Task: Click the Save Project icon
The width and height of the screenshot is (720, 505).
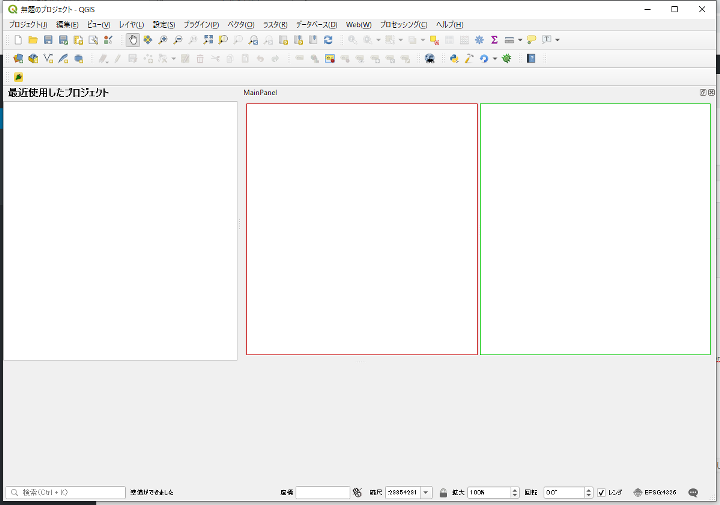Action: (x=48, y=40)
